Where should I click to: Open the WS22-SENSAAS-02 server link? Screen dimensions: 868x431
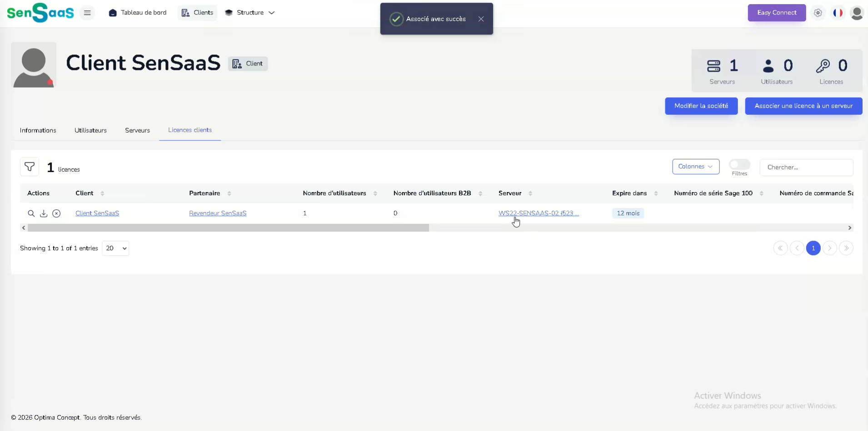pyautogui.click(x=539, y=213)
